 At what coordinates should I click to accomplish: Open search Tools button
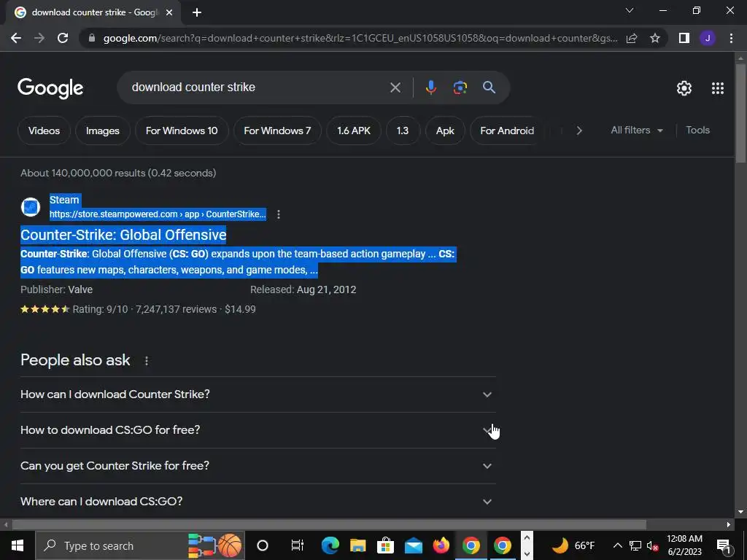tap(697, 130)
